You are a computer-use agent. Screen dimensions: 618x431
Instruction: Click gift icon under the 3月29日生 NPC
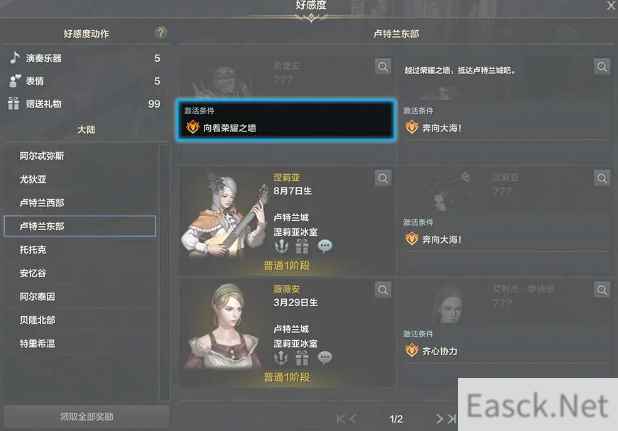coord(302,358)
